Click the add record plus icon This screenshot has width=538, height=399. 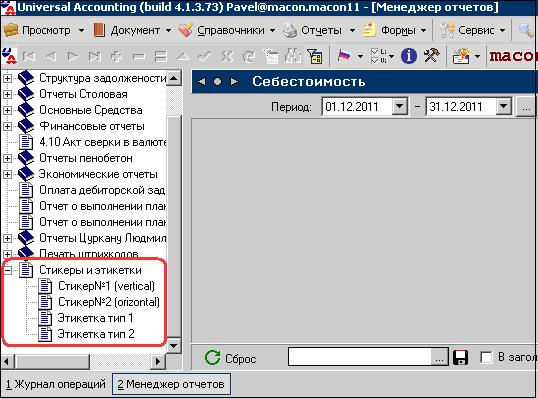(117, 56)
